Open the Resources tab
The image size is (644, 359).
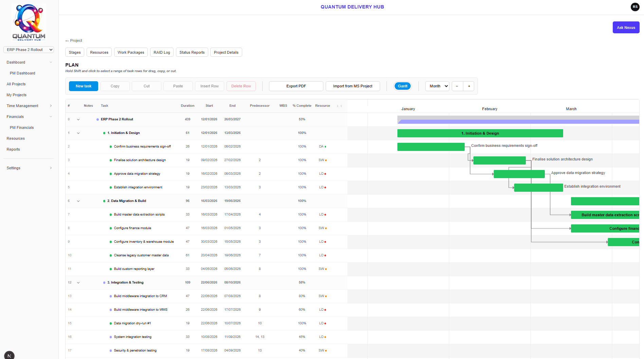click(99, 52)
